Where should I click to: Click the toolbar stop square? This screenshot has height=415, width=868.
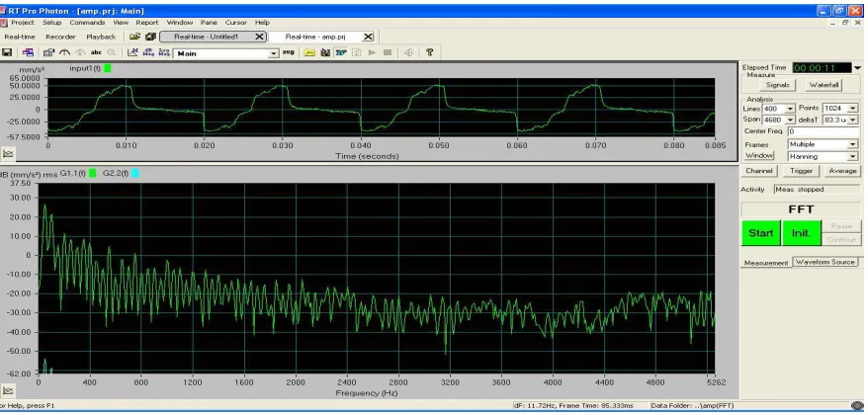tap(388, 52)
